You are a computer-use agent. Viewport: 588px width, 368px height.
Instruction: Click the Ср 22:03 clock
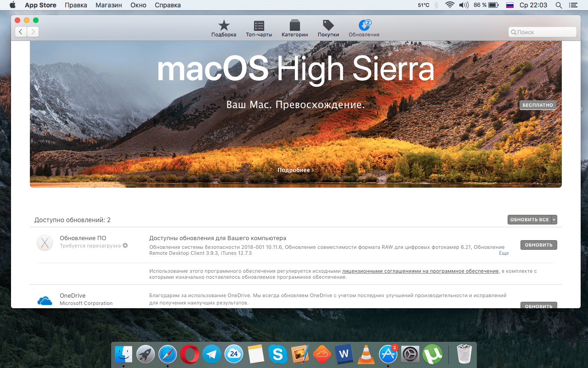pyautogui.click(x=533, y=5)
